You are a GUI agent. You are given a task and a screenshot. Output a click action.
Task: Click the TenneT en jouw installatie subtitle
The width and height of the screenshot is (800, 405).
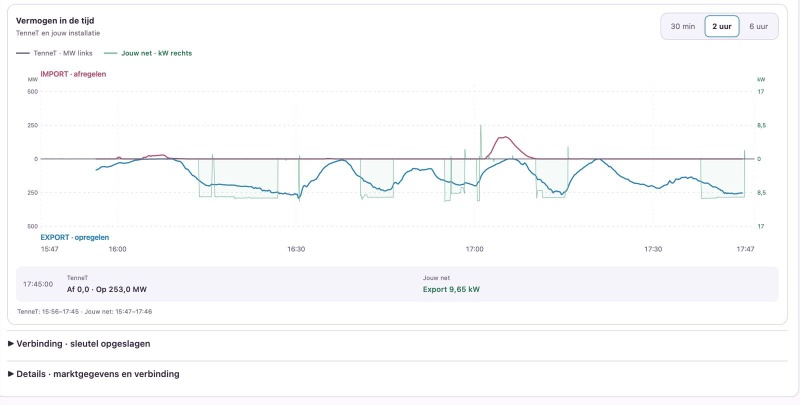pos(58,33)
